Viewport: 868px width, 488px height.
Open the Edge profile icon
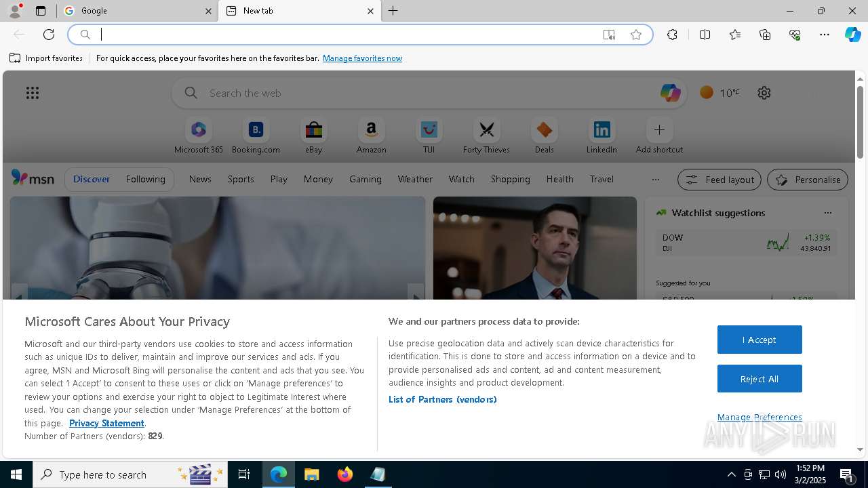[14, 11]
